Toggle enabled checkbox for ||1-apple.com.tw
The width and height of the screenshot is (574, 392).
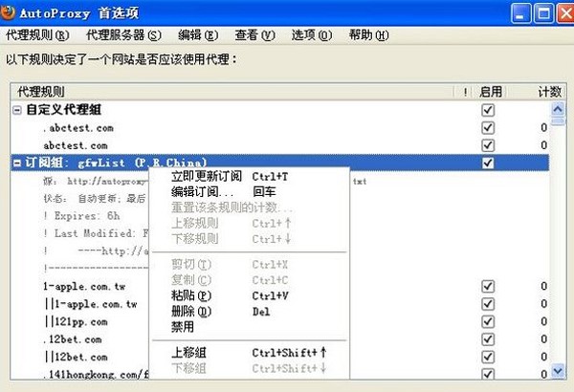488,304
